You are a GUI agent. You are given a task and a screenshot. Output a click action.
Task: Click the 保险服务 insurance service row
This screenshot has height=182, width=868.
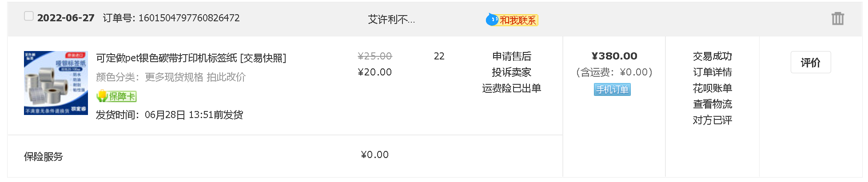pyautogui.click(x=44, y=157)
